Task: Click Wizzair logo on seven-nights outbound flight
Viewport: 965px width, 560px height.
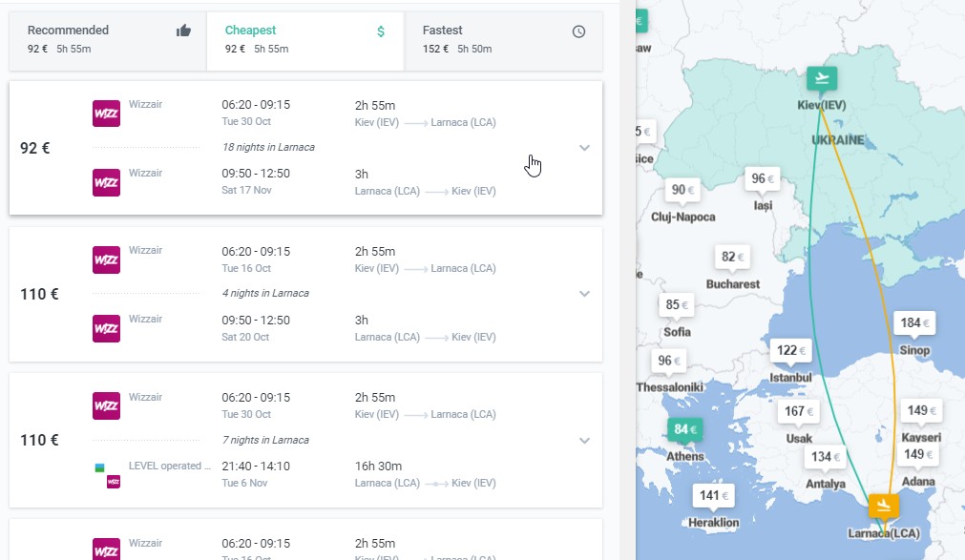Action: point(107,406)
